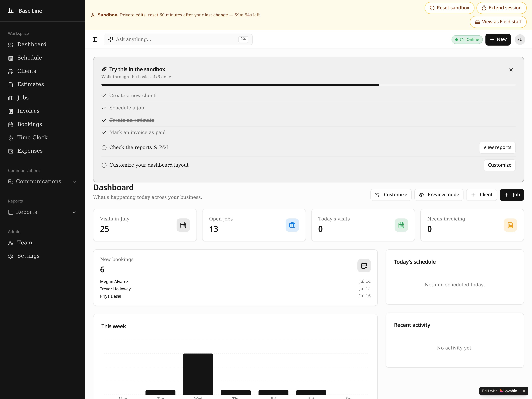Click the black Job button

[512, 195]
